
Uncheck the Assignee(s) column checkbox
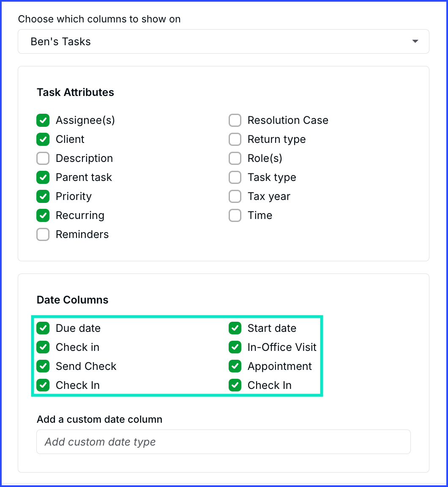[43, 120]
